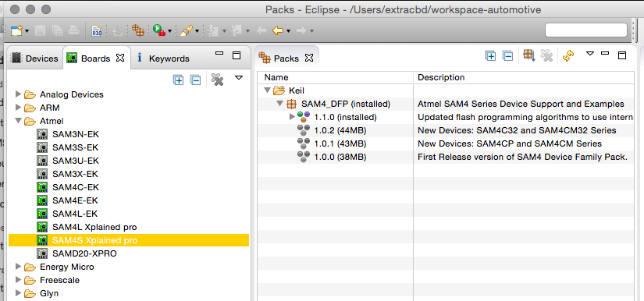This screenshot has height=301, width=644.
Task: Close the Boards tab with its X
Action: tap(120, 58)
